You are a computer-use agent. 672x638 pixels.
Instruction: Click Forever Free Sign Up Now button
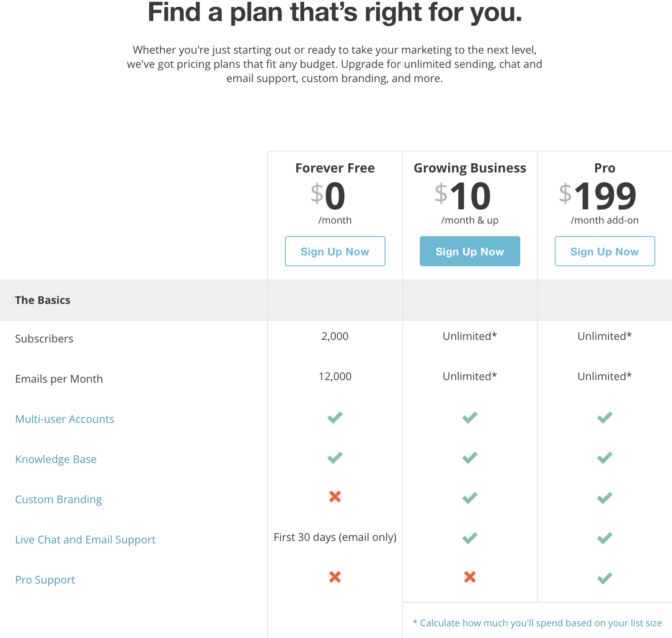(x=335, y=251)
